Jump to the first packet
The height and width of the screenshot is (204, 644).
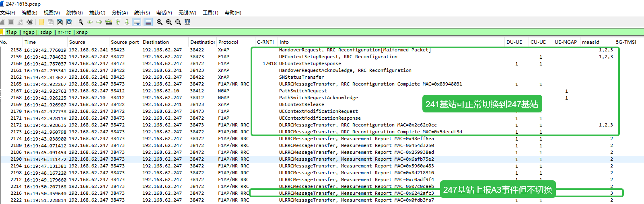[x=118, y=22]
